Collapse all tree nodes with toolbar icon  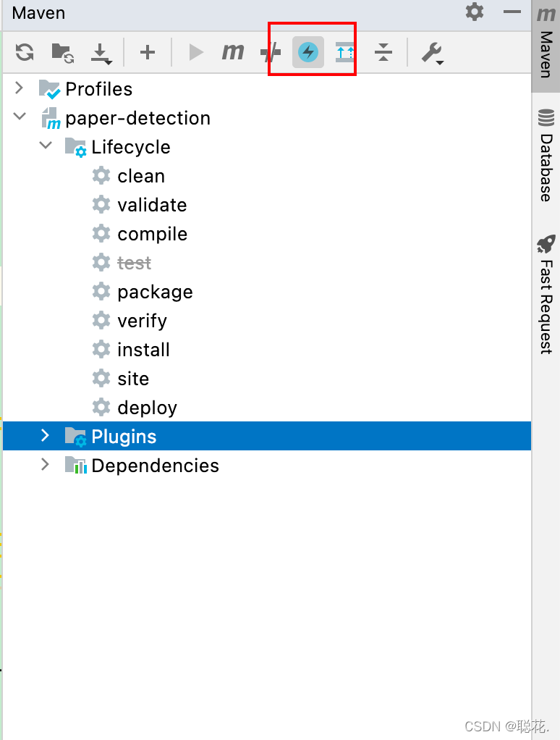[383, 52]
